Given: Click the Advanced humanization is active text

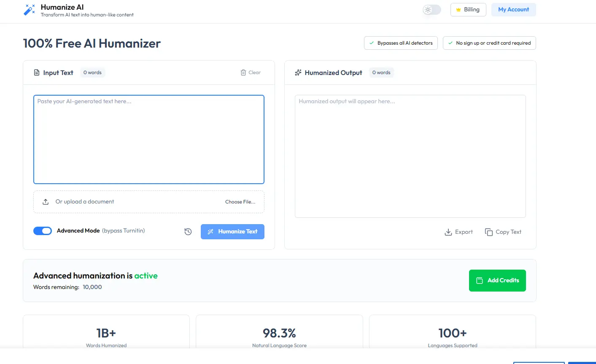Looking at the screenshot, I should pyautogui.click(x=95, y=276).
